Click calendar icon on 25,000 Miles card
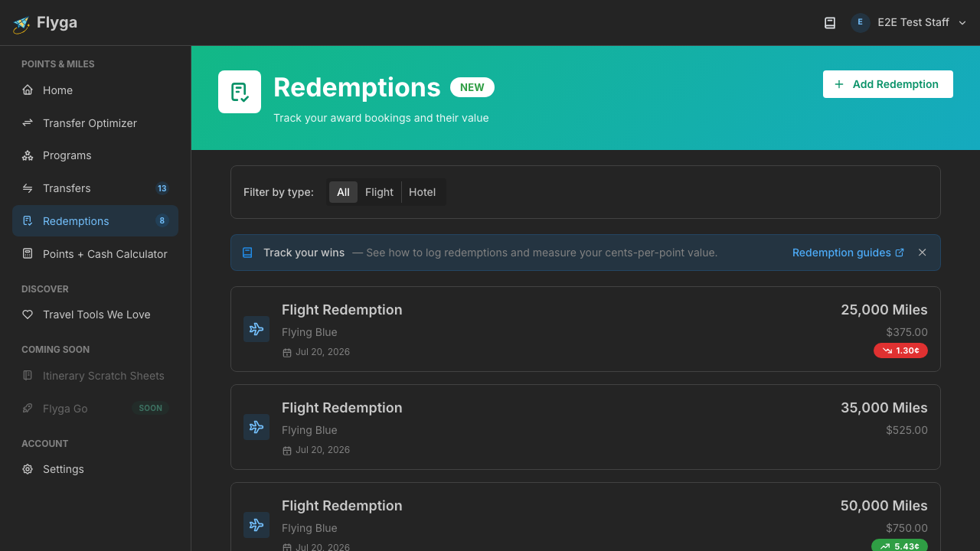 (x=287, y=353)
